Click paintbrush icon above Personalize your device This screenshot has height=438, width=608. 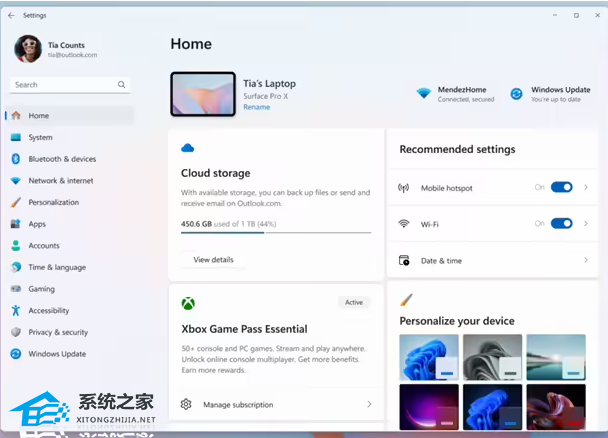point(406,300)
